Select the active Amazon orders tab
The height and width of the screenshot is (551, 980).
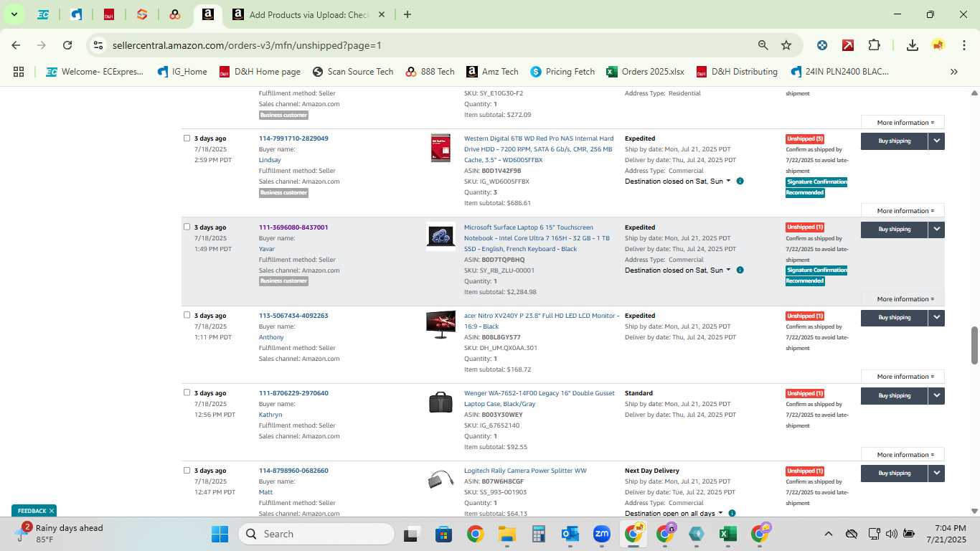click(x=207, y=14)
